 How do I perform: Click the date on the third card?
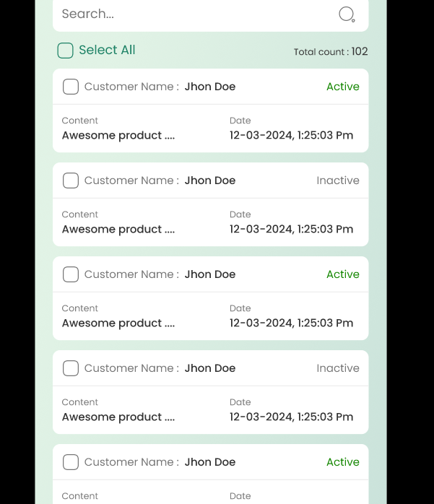click(x=291, y=323)
